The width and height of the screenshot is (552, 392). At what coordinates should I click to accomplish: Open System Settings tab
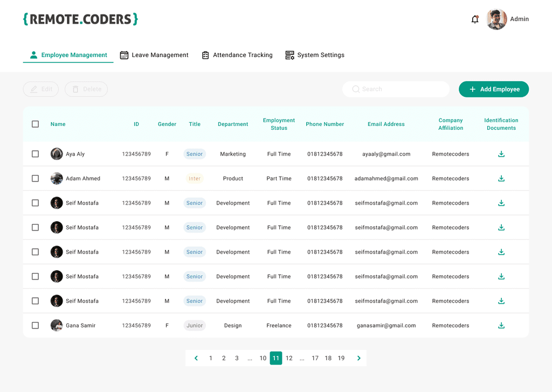315,55
